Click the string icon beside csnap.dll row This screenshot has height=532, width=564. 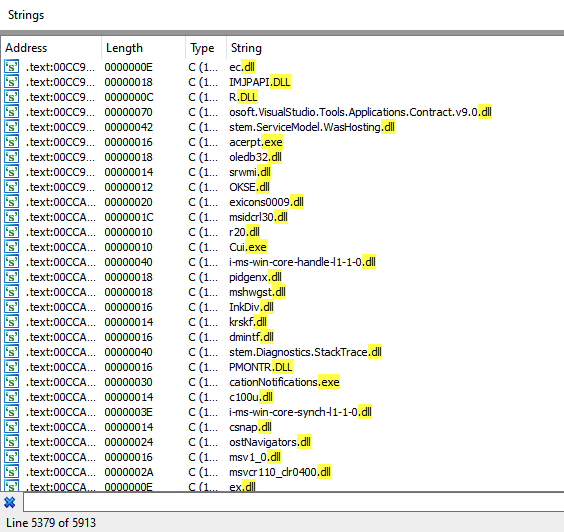coord(12,427)
